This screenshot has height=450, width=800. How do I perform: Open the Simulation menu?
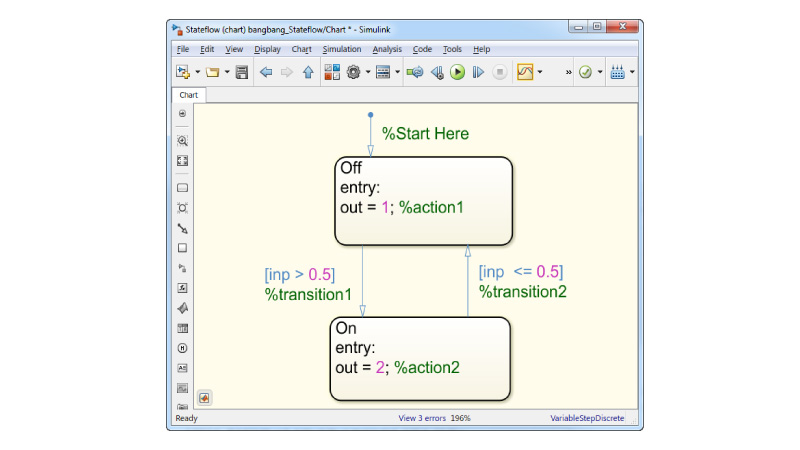(341, 49)
